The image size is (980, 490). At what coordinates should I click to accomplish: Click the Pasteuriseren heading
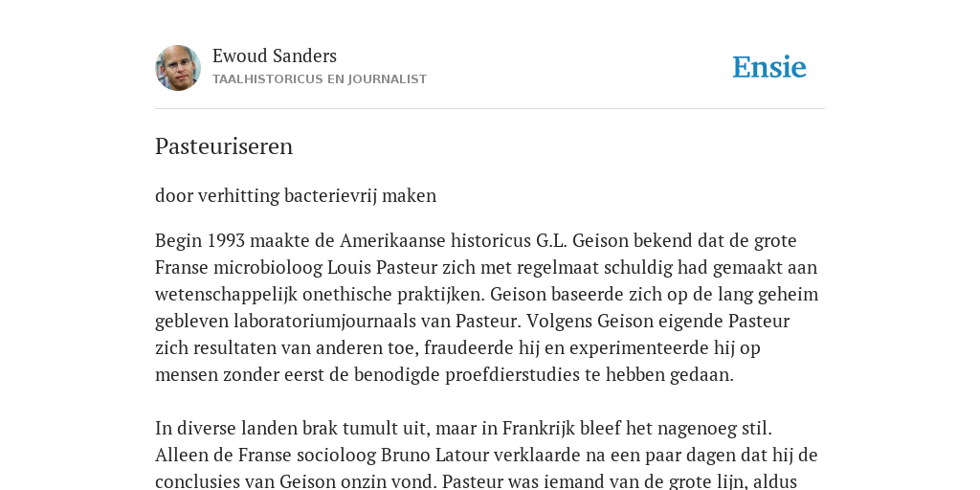[224, 146]
